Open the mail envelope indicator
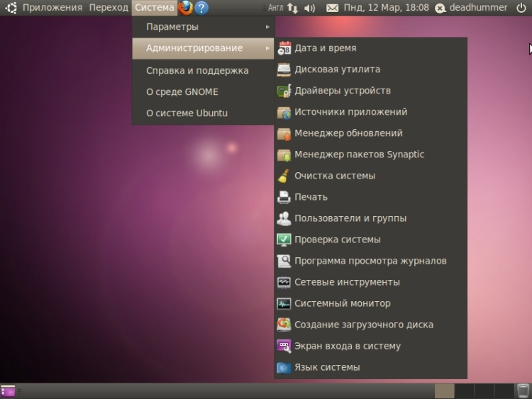Viewport: 532px width, 399px height. pos(332,8)
